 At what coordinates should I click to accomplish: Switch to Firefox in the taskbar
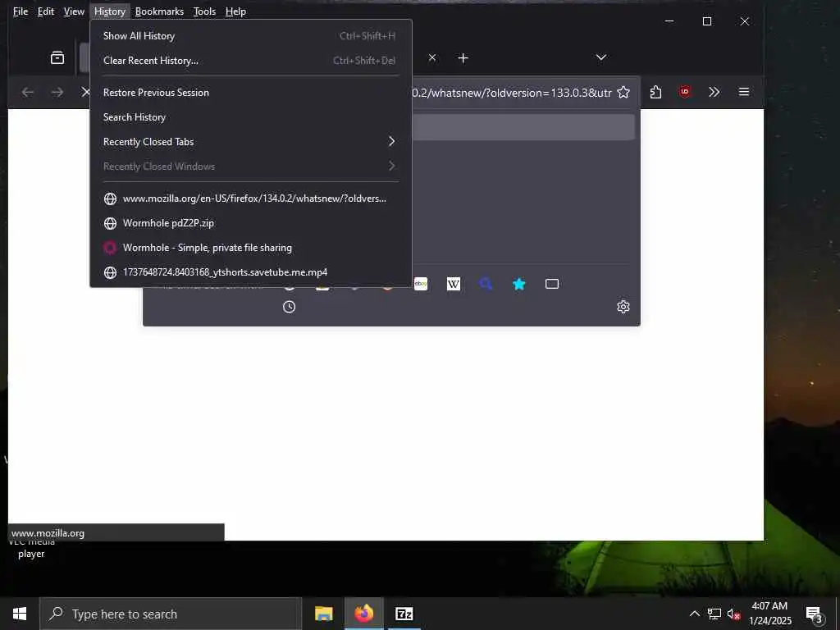(x=363, y=614)
